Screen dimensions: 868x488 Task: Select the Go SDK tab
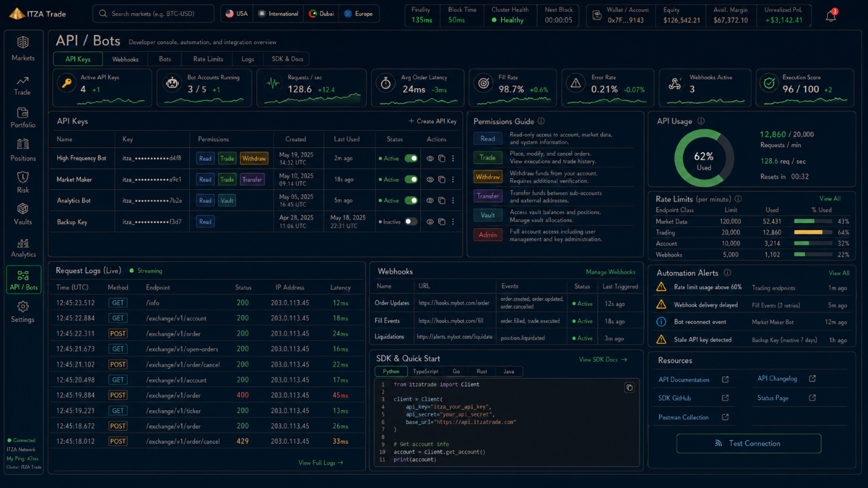(456, 371)
